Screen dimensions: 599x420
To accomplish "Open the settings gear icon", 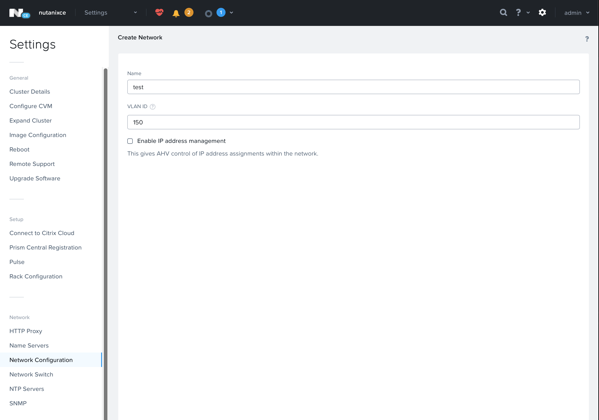I will (x=542, y=13).
